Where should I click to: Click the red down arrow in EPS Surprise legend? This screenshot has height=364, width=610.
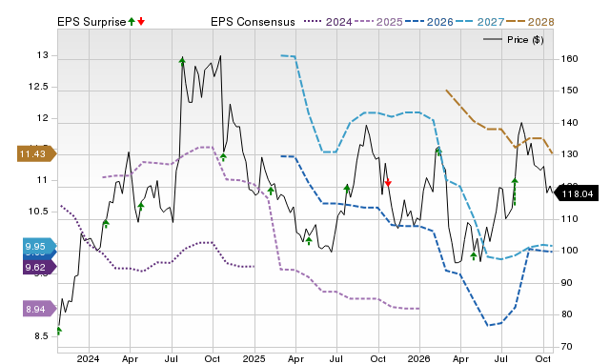[x=141, y=22]
